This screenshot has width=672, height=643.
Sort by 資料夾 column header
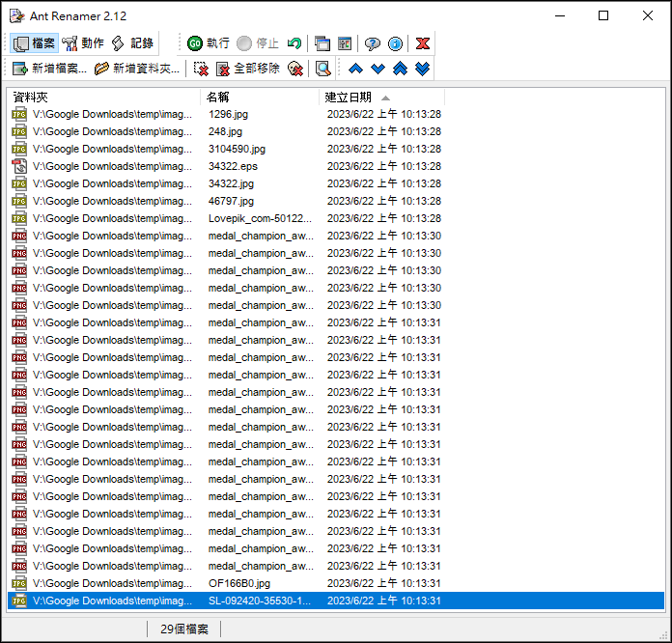(x=103, y=98)
